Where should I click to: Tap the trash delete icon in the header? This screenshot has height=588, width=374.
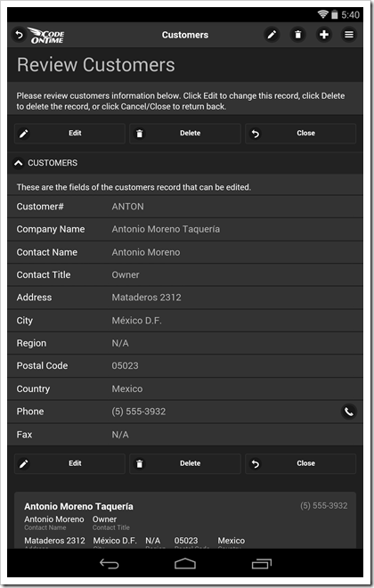pyautogui.click(x=298, y=35)
